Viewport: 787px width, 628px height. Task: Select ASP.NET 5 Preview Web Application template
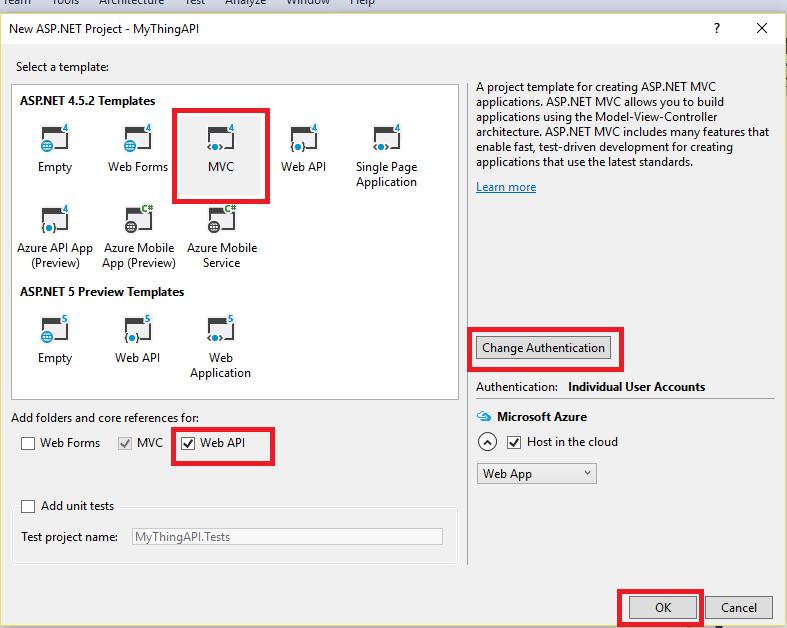(221, 345)
